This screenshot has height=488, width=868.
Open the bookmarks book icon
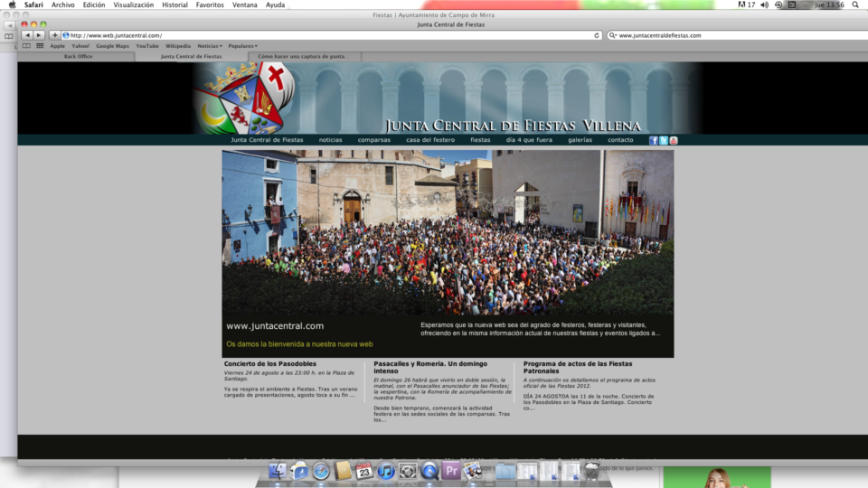(x=26, y=46)
